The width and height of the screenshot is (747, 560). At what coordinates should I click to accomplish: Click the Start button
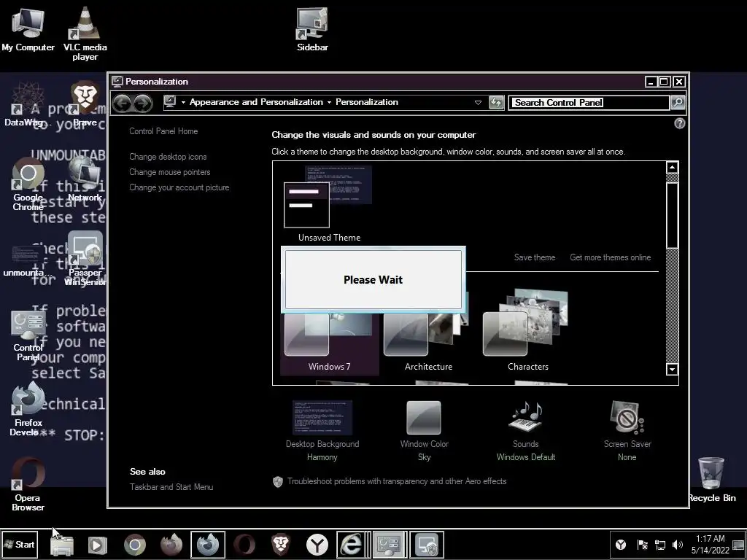[19, 544]
